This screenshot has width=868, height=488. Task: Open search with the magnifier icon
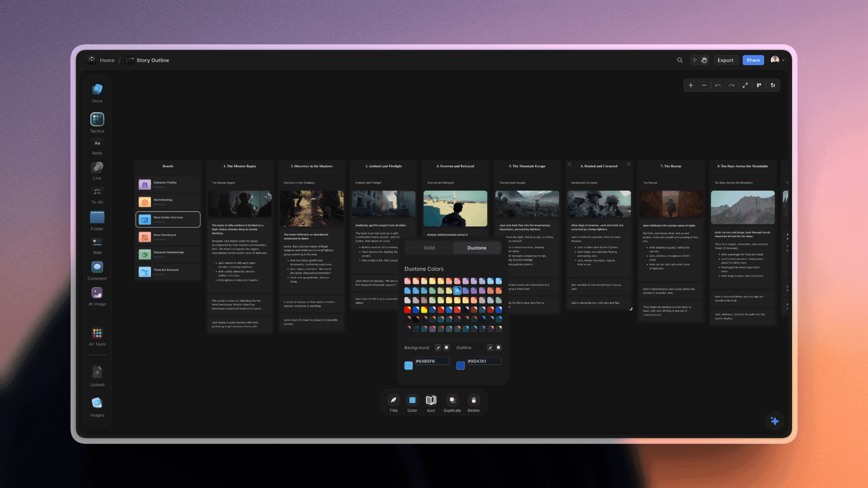pyautogui.click(x=679, y=60)
